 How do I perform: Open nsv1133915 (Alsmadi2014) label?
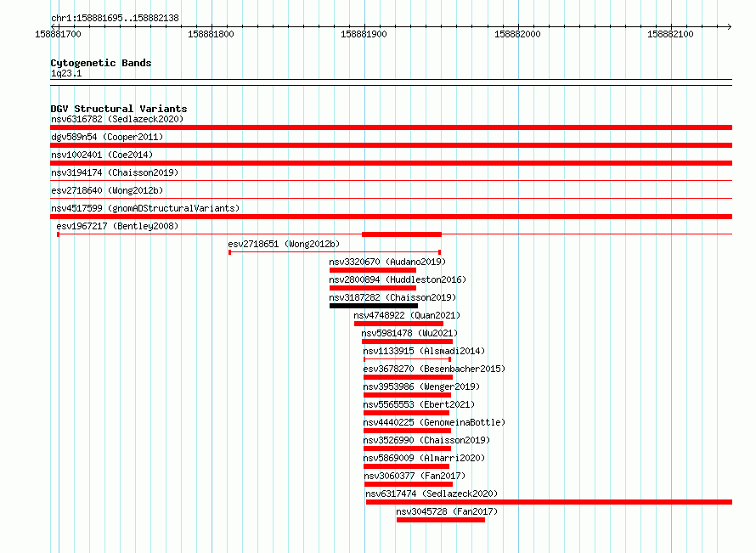point(424,351)
